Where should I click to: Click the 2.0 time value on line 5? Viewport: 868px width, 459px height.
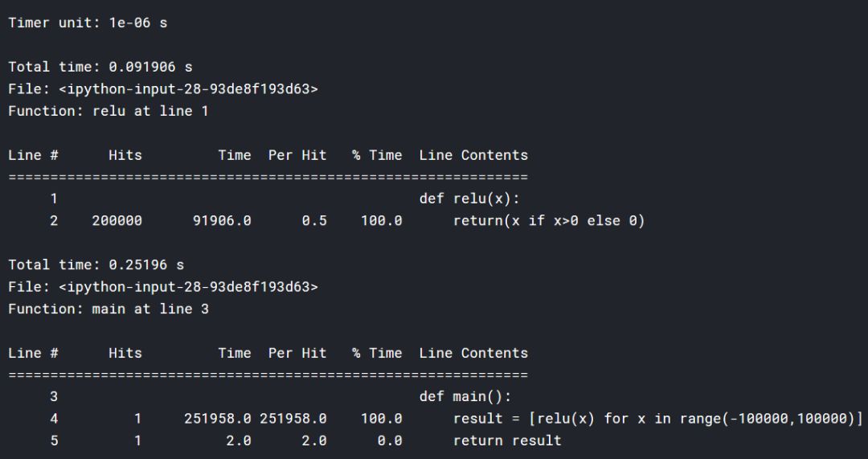tap(239, 441)
